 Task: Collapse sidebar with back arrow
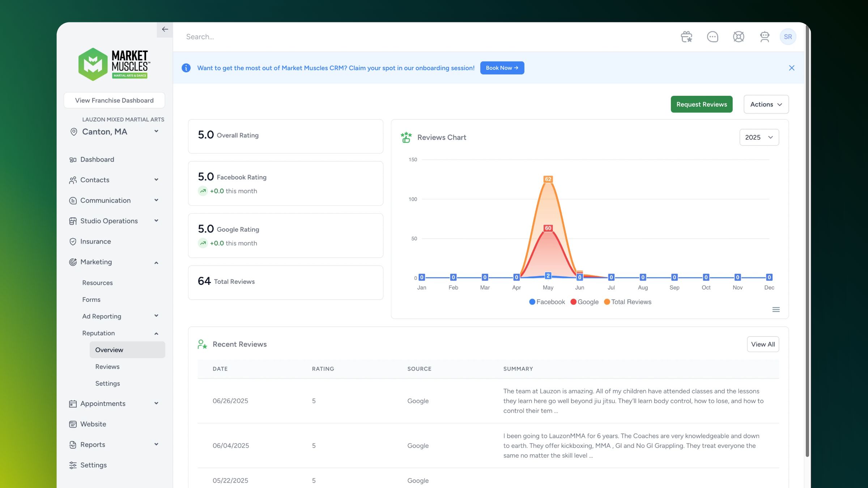(x=165, y=29)
